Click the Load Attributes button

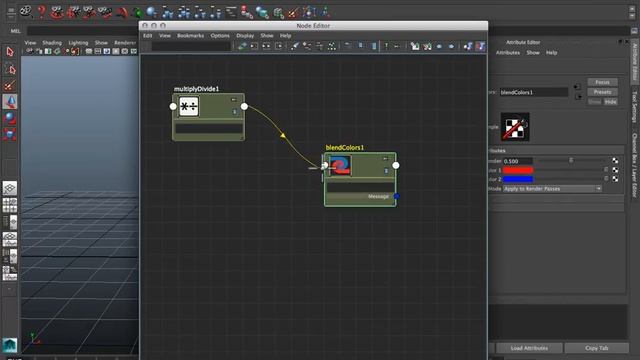(529, 348)
